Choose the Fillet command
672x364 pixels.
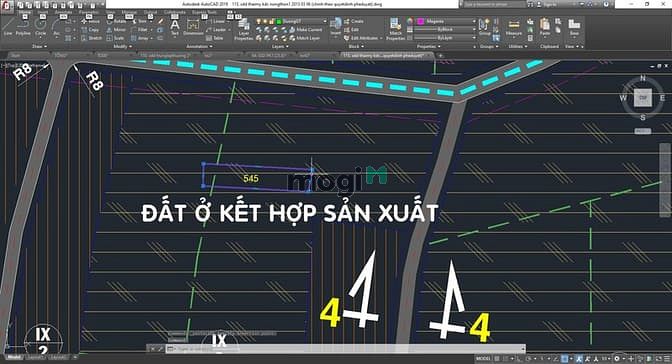pos(139,30)
